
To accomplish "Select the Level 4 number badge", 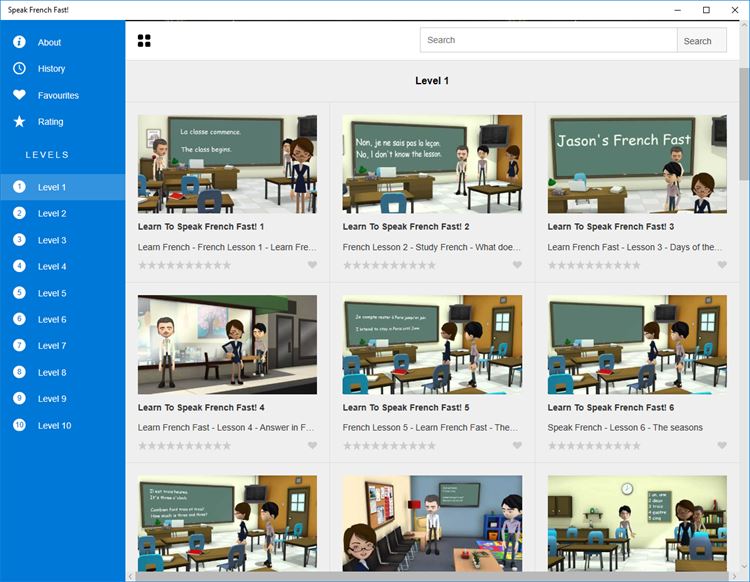I will pyautogui.click(x=19, y=266).
